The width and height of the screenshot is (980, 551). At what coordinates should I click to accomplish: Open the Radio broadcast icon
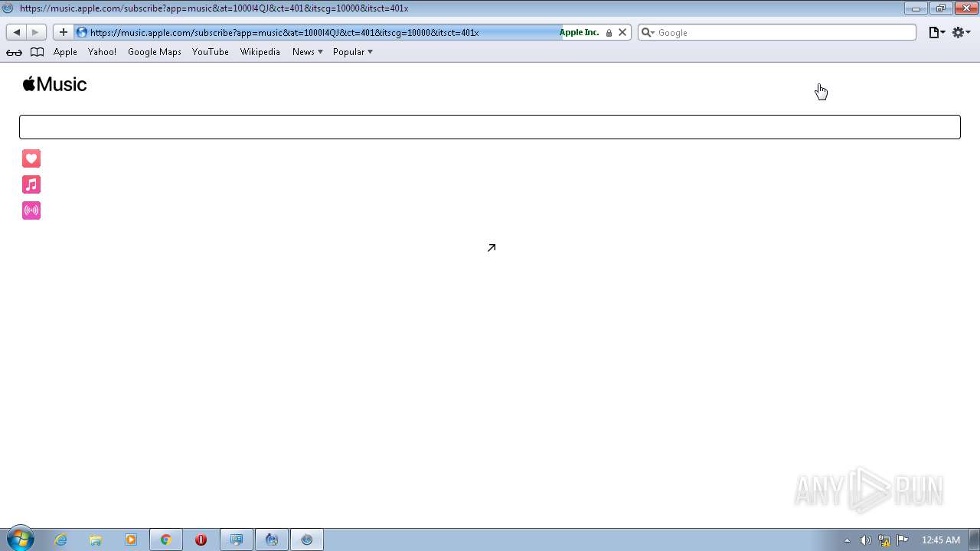31,210
